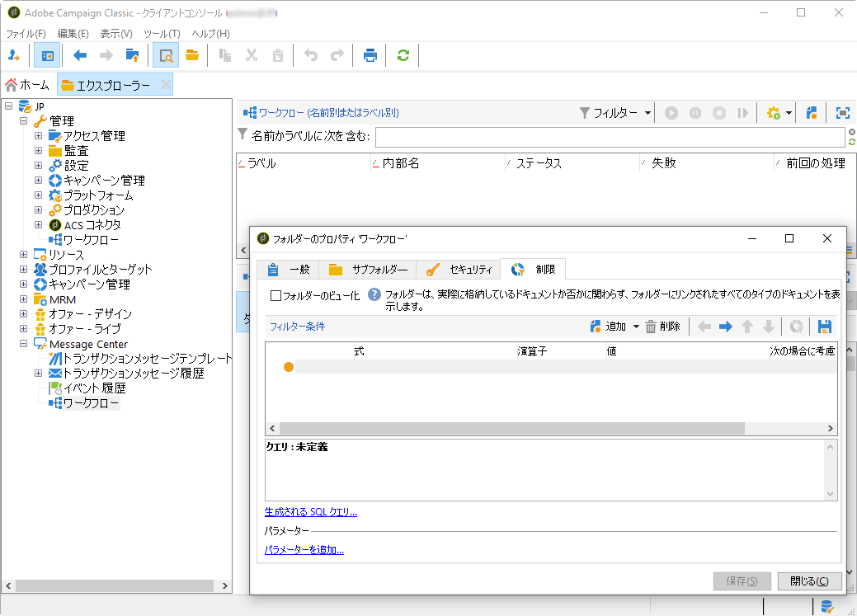Switch to the サブフォルダー tab
Image resolution: width=857 pixels, height=616 pixels.
[368, 270]
